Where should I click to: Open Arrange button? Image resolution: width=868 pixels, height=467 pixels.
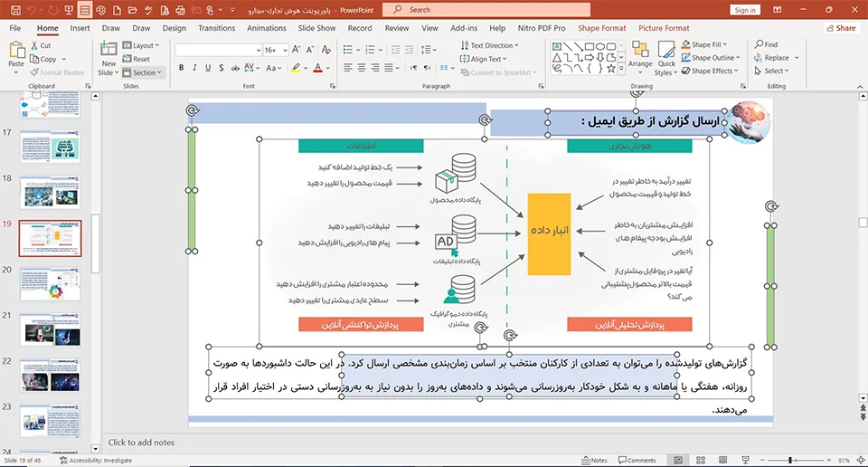[640, 58]
